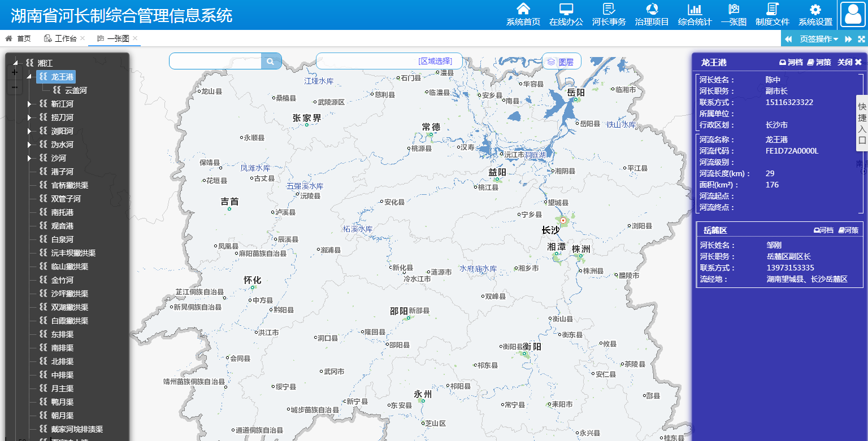Screen dimensions: 868x441
Task: Click the 怀化 city label on map
Action: [x=252, y=280]
